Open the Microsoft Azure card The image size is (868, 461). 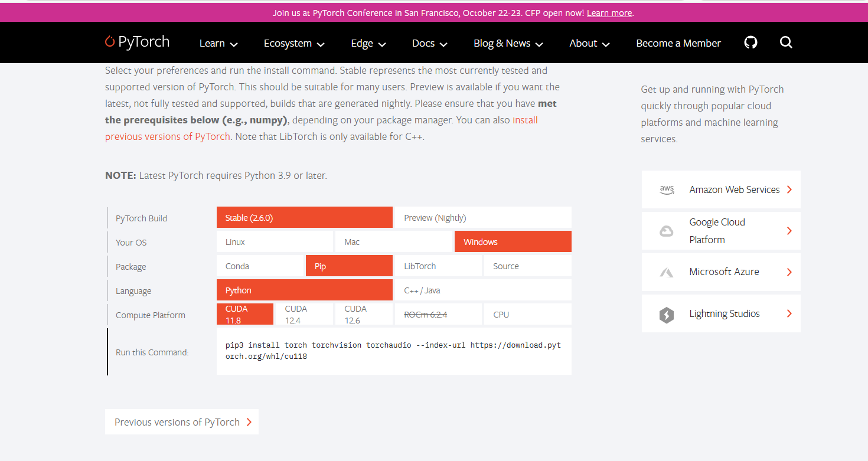(721, 272)
